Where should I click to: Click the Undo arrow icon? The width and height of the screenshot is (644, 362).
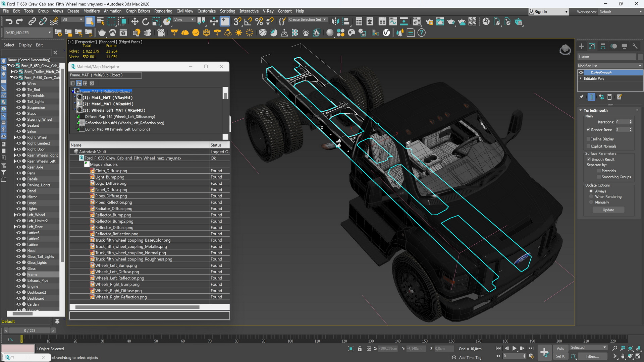(x=9, y=22)
